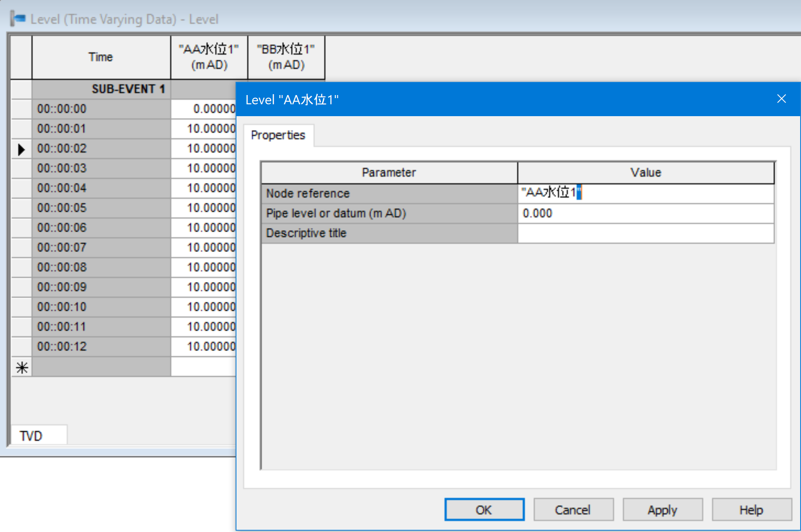Click the new-row asterisk marker
This screenshot has height=532, width=801.
click(21, 367)
